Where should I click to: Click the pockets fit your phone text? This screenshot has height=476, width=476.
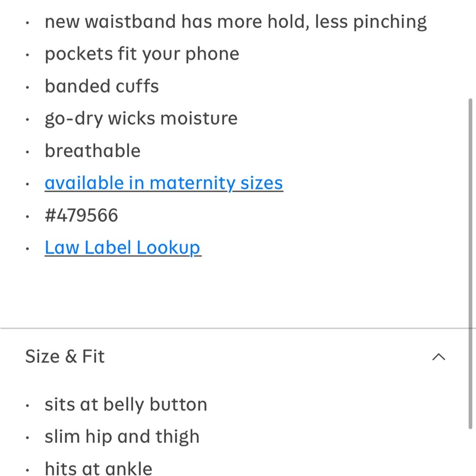[x=142, y=54]
